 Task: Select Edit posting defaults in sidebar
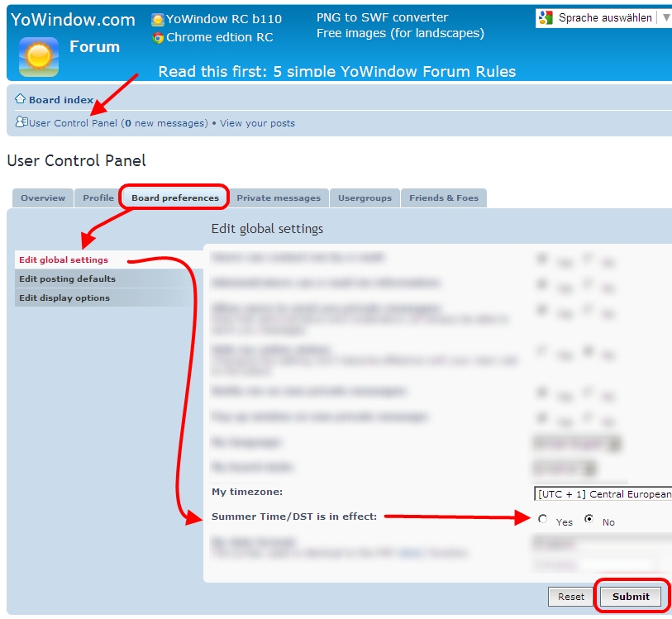(67, 279)
